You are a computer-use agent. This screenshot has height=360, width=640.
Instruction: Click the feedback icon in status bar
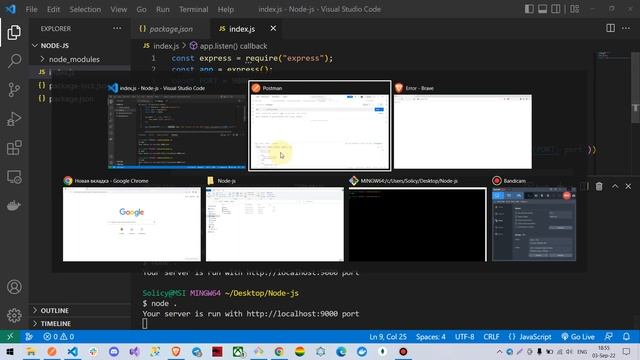pos(608,337)
